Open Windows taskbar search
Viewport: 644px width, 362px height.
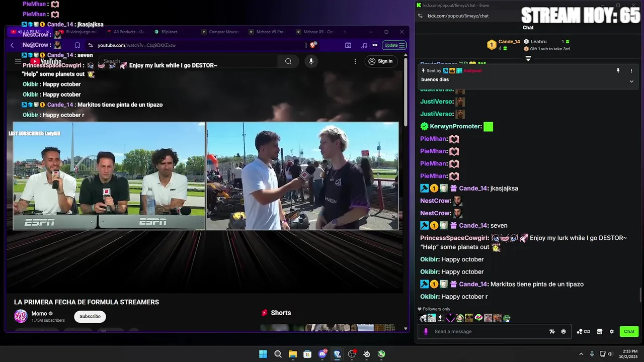coord(278,354)
